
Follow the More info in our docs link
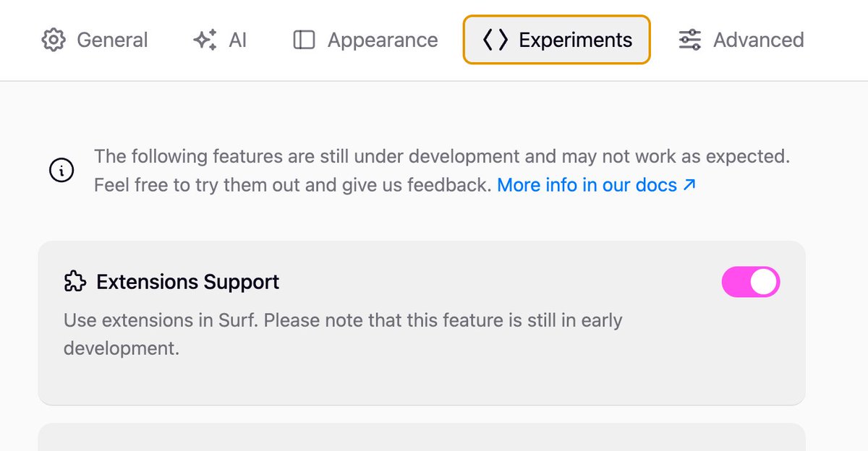pyautogui.click(x=587, y=185)
